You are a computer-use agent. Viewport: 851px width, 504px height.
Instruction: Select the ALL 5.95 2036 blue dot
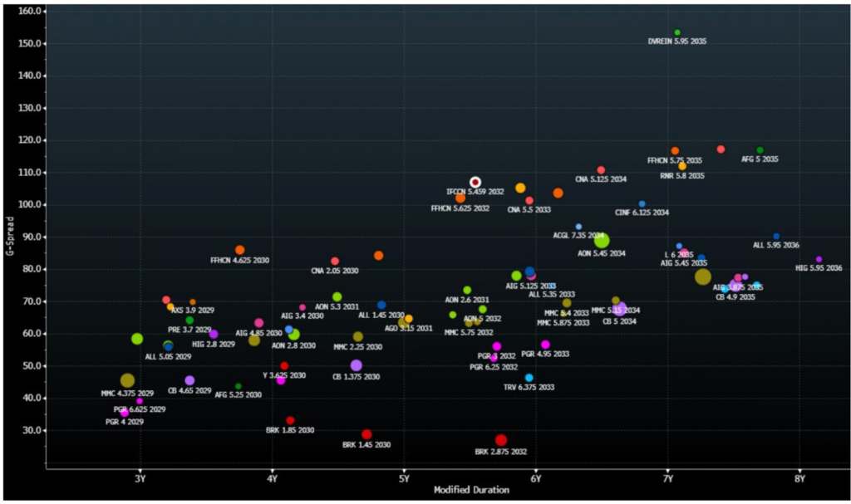coord(776,237)
